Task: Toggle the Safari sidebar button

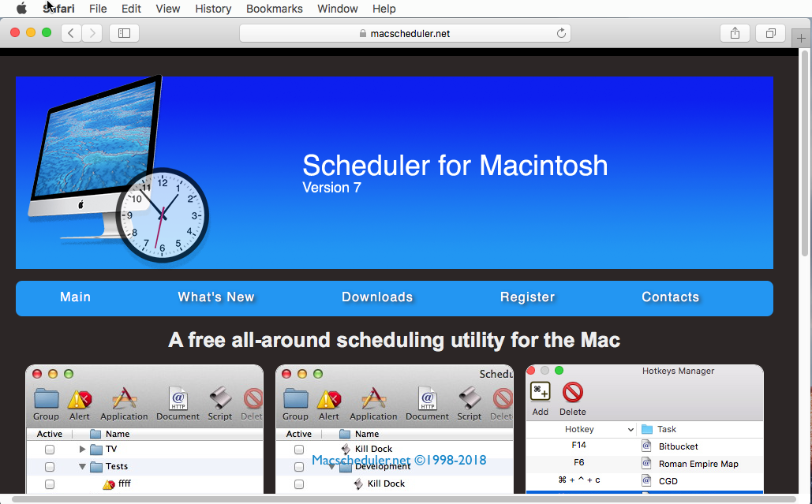Action: click(125, 33)
